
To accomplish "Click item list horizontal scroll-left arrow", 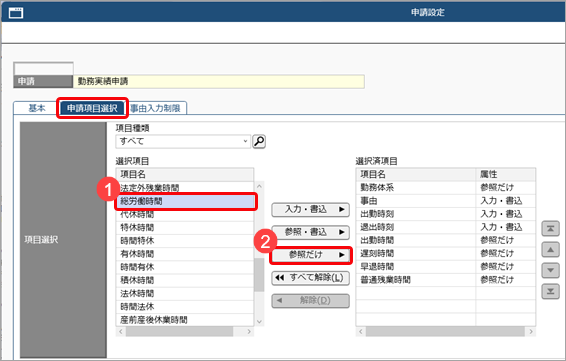I will [x=121, y=331].
